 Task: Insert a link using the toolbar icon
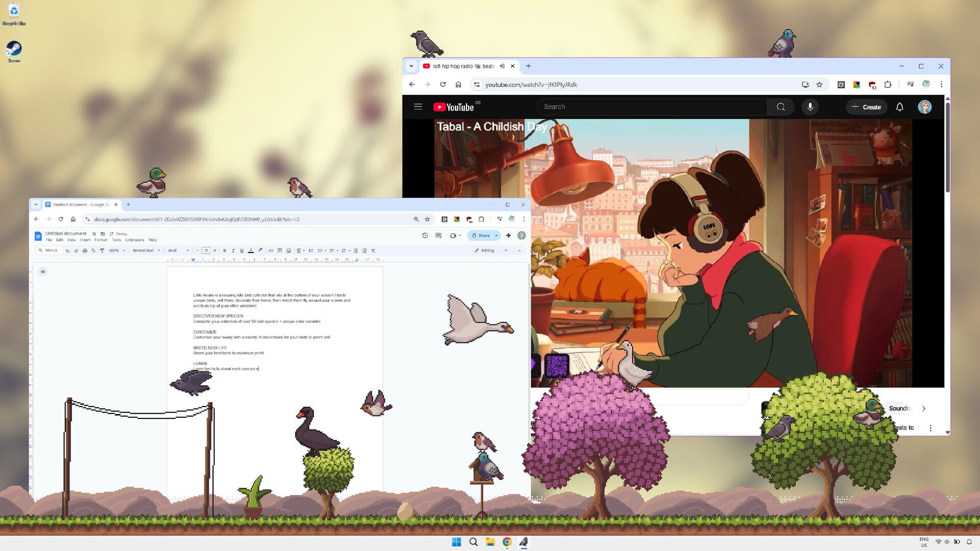271,251
